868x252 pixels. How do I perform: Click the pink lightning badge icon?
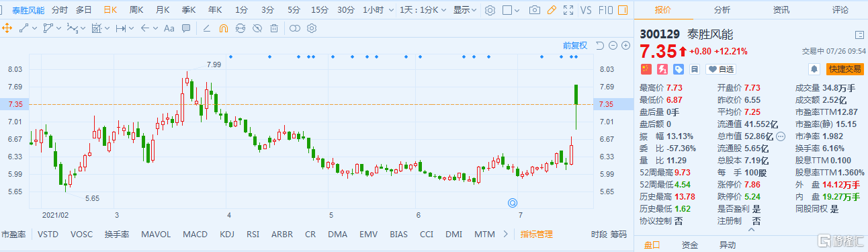(x=662, y=69)
